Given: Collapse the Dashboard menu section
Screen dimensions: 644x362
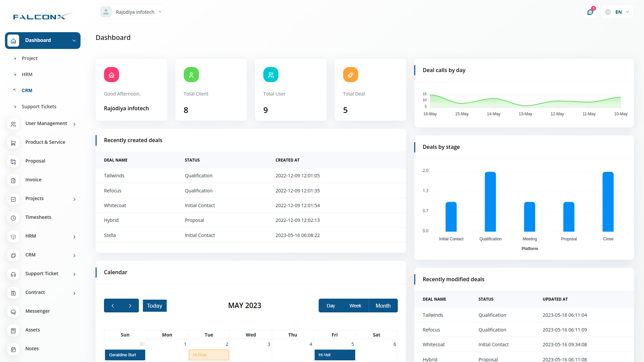Looking at the screenshot, I should click(x=74, y=41).
